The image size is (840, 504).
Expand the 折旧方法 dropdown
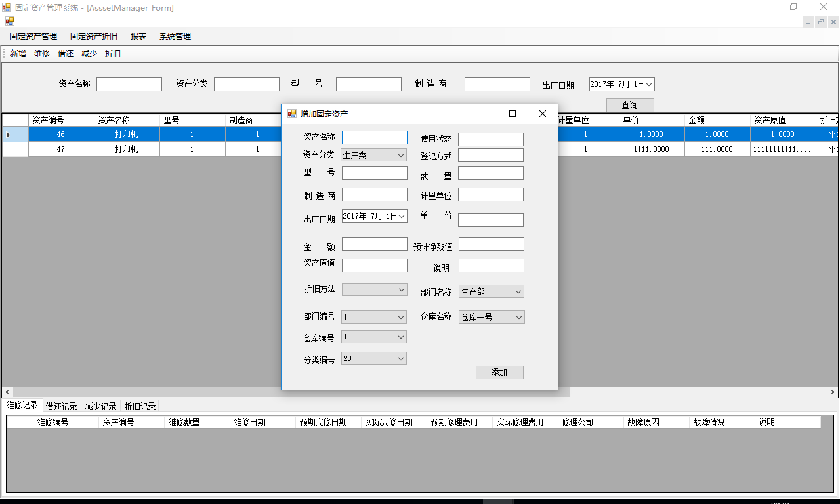[x=402, y=289]
